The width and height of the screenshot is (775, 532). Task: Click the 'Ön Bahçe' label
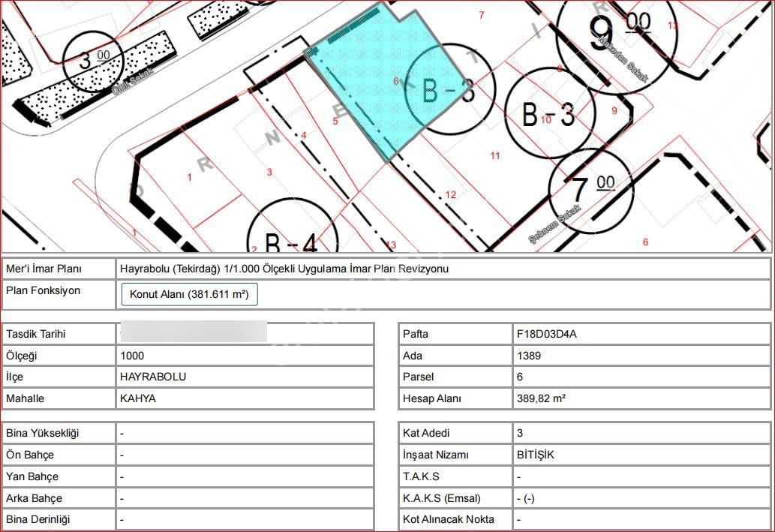[30, 455]
